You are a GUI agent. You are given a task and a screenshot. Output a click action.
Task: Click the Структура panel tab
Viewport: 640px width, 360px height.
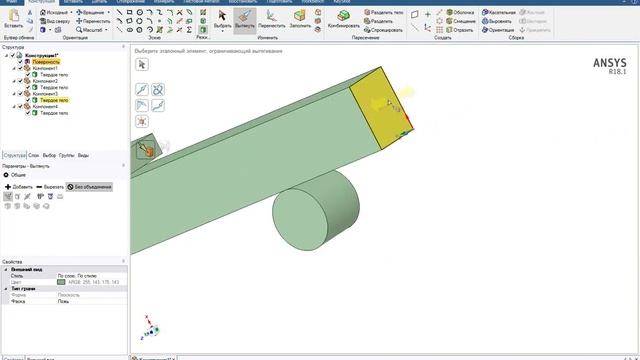[x=14, y=155]
